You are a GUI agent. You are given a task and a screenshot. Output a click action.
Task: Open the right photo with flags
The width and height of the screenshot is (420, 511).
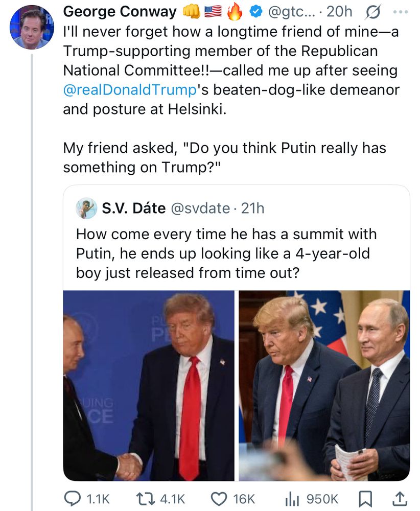click(x=324, y=386)
